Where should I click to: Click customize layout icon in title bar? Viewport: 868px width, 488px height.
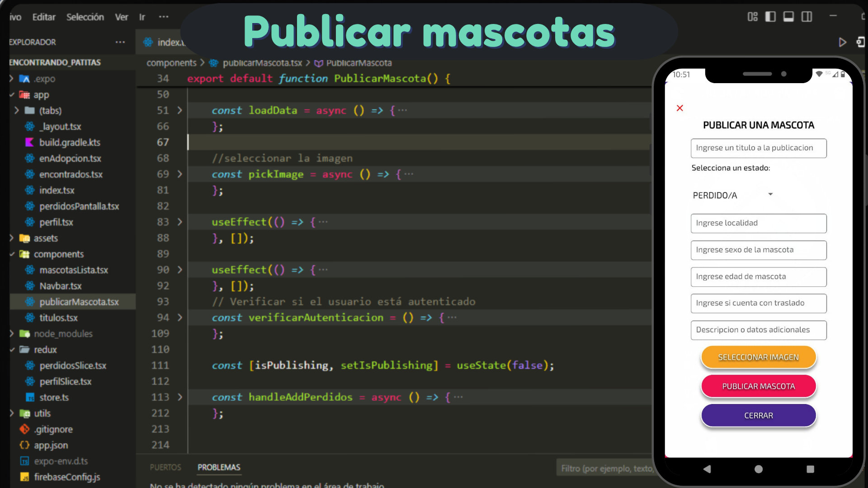coord(752,17)
